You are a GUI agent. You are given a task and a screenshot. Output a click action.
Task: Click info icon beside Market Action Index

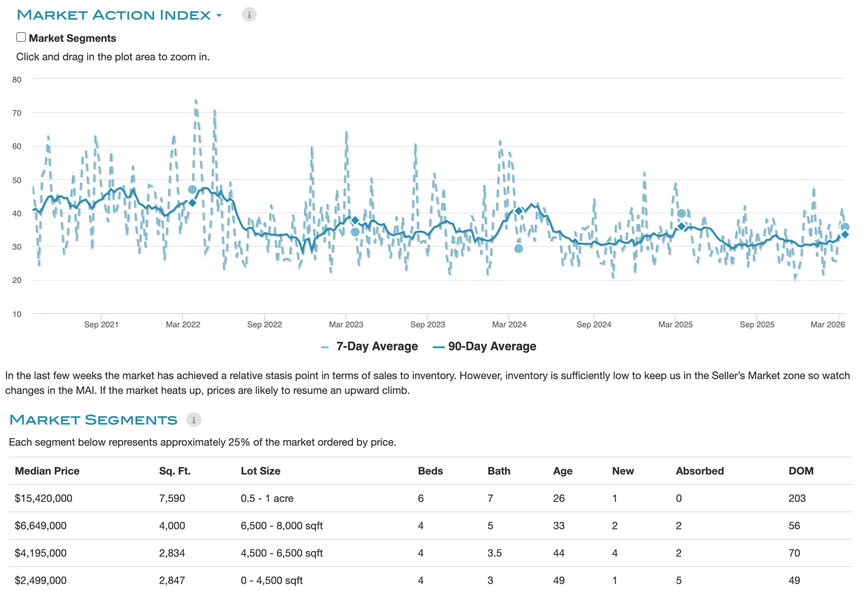tap(249, 15)
